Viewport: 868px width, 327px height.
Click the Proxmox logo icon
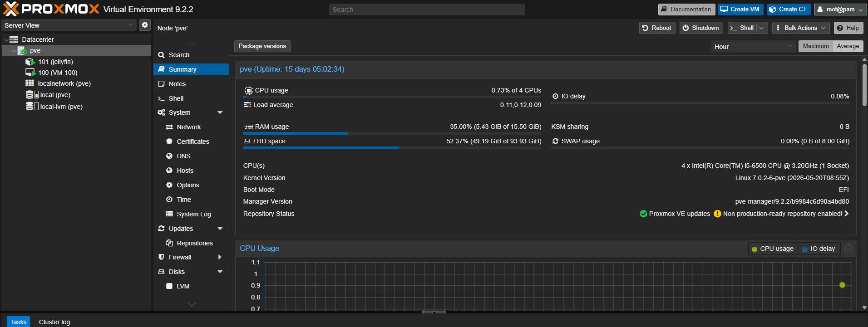click(x=11, y=9)
